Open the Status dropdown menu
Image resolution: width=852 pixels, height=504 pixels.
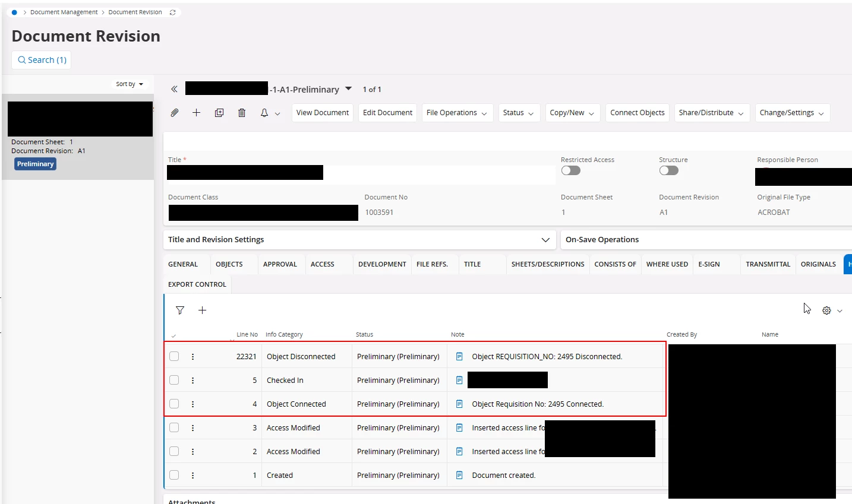coord(519,113)
